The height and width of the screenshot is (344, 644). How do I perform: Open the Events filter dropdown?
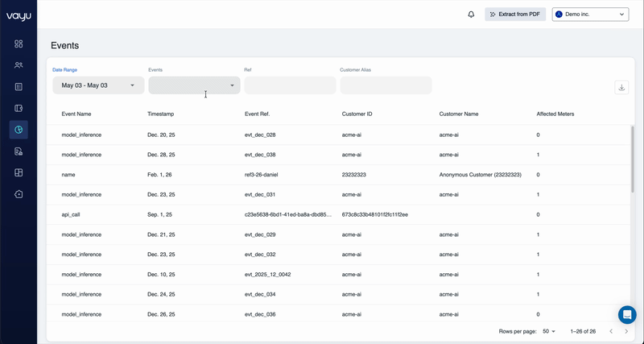pyautogui.click(x=194, y=85)
